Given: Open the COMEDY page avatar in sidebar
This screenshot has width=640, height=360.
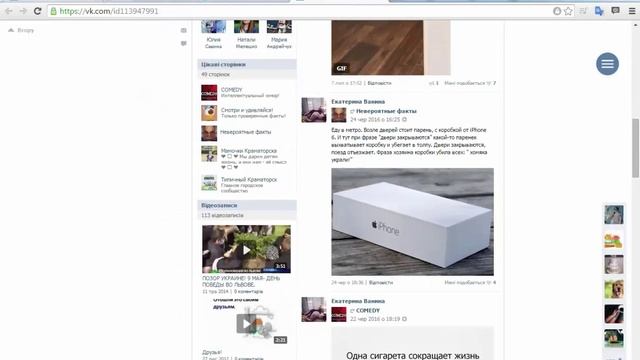Looking at the screenshot, I should coord(209,93).
